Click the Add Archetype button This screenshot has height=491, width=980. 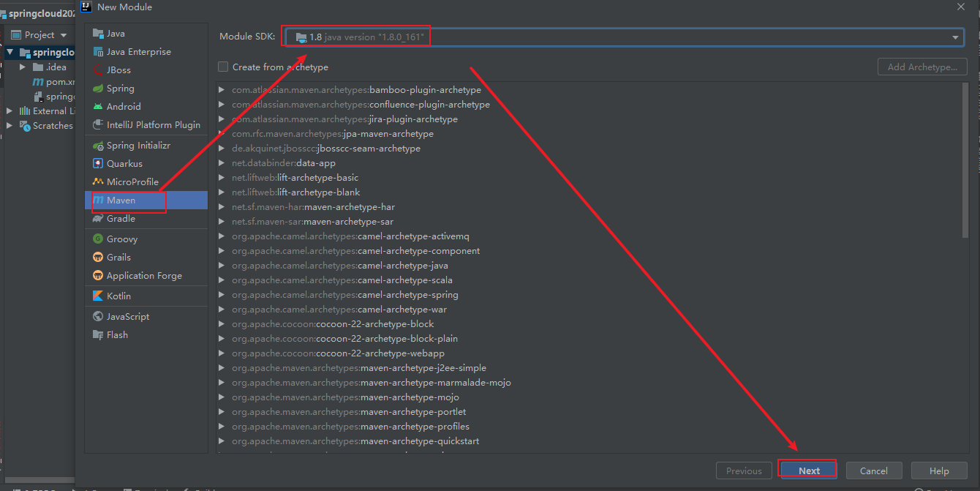click(x=922, y=67)
